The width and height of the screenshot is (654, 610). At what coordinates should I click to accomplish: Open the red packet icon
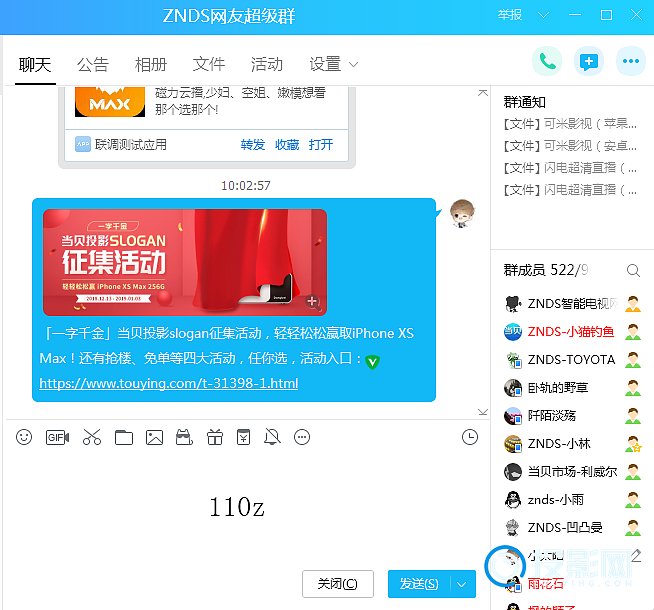tap(243, 437)
